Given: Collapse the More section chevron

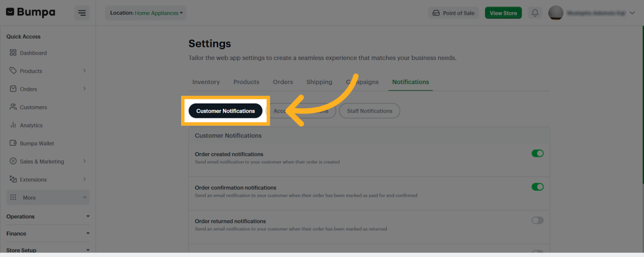Looking at the screenshot, I should tap(84, 197).
